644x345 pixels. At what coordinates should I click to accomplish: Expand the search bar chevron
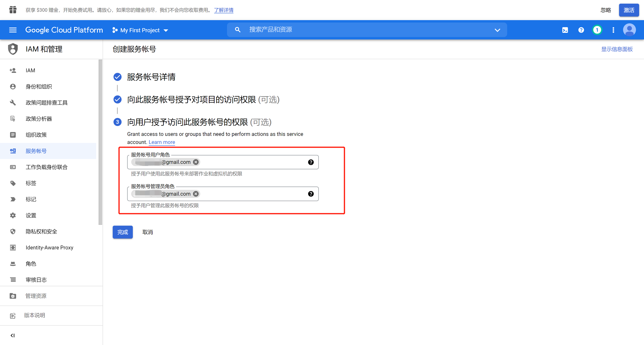[497, 30]
